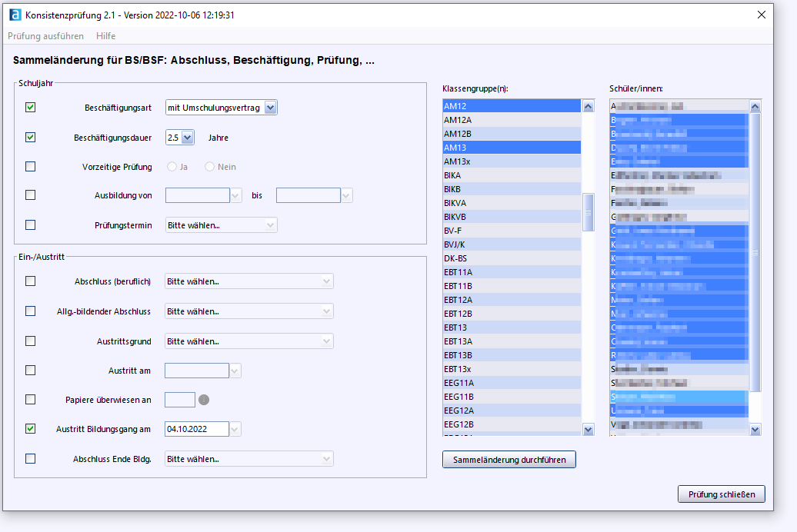This screenshot has height=532, width=797.
Task: Click the info icon next to Papiere überwiesen an
Action: [204, 400]
